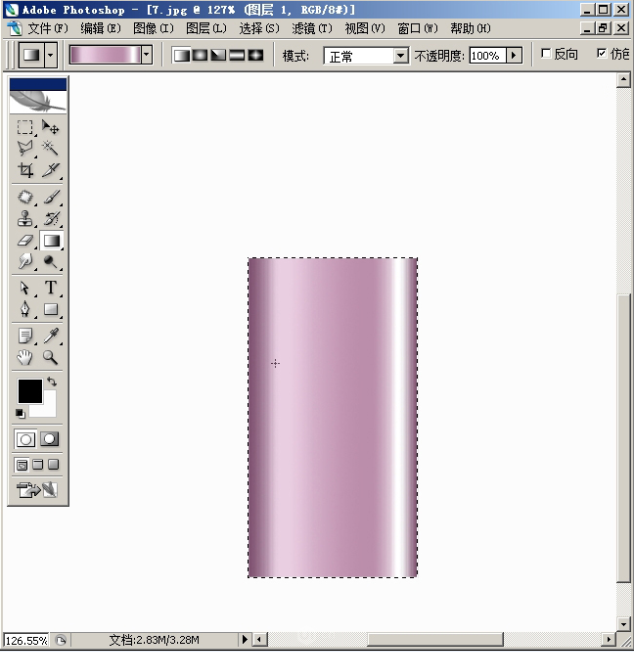Viewport: 634px width, 652px height.
Task: Open the gradient picker dropdown arrow
Action: 147,55
